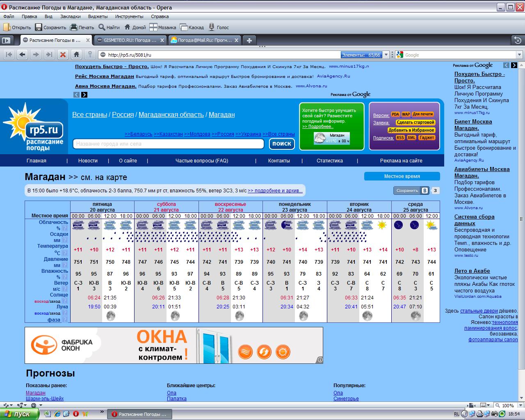The image size is (525, 420).
Task: Click the help icon beside Облачность
Action: (64, 228)
